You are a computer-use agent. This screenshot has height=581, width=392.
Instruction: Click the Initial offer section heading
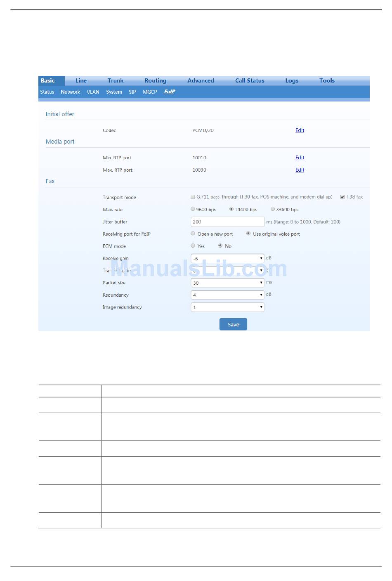(x=60, y=114)
